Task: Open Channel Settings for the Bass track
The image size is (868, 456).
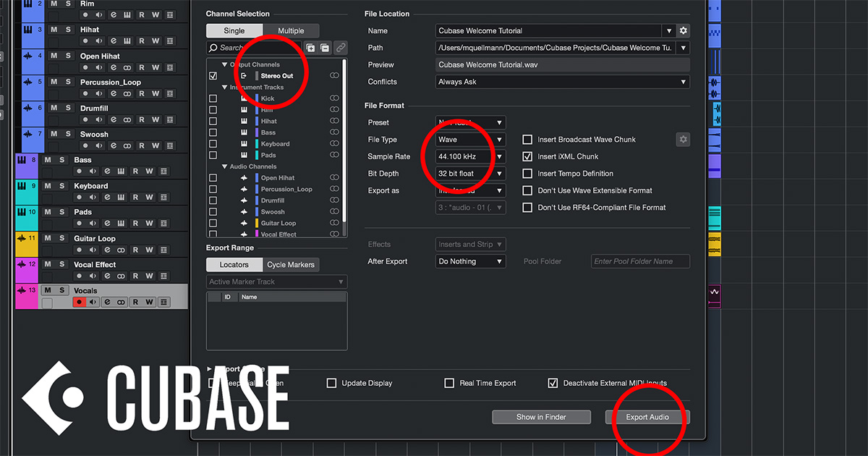Action: 107,171
